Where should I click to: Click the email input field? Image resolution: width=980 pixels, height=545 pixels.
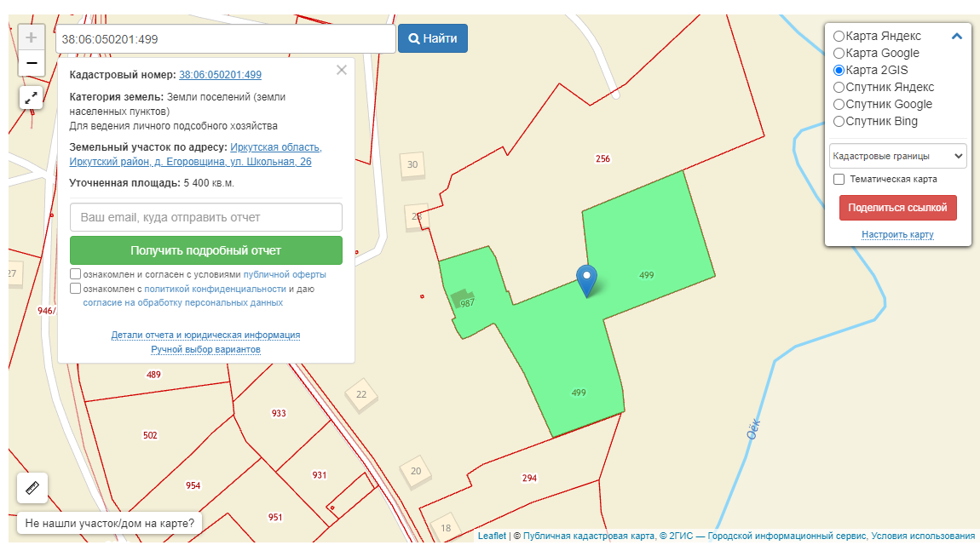[206, 217]
